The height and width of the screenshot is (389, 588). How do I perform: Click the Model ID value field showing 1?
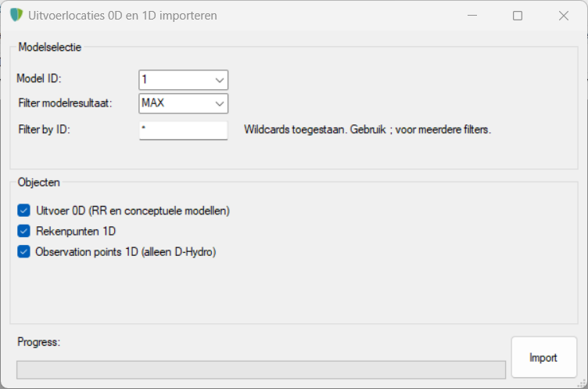coord(175,80)
